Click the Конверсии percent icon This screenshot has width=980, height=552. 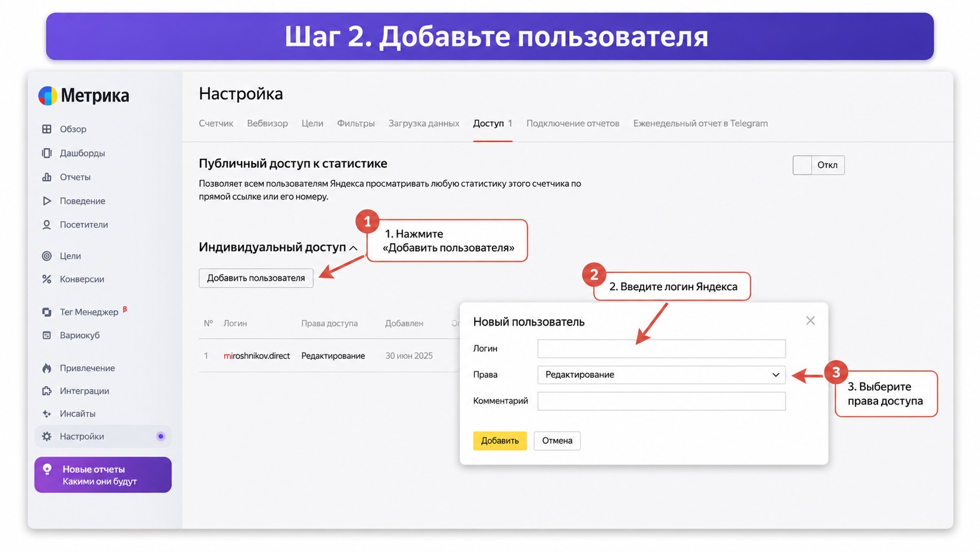click(47, 279)
